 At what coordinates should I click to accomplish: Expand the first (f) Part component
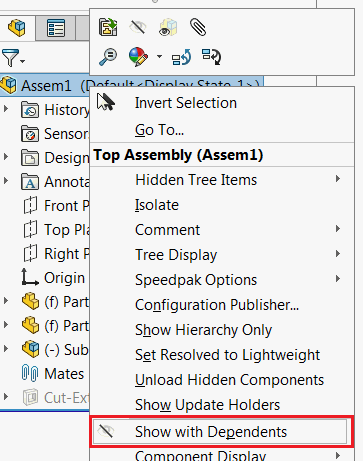coord(6,300)
